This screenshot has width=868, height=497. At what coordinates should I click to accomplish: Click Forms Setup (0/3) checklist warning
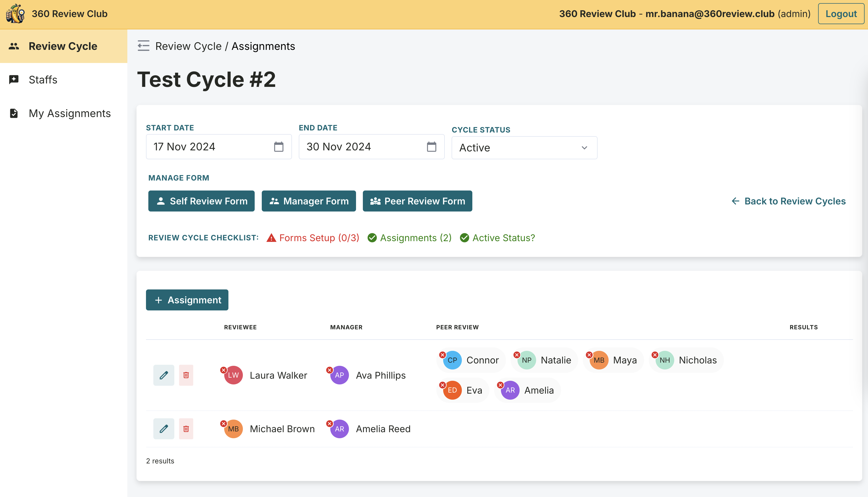[x=313, y=237]
